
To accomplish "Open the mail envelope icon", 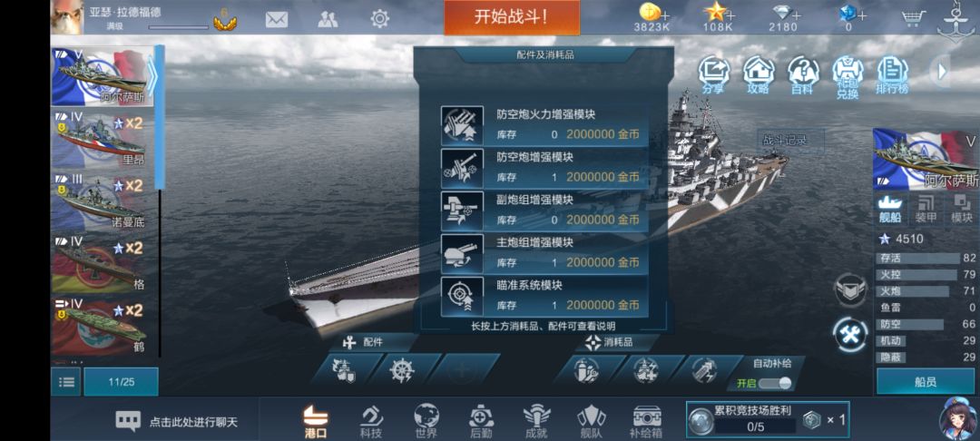I will coord(276,19).
